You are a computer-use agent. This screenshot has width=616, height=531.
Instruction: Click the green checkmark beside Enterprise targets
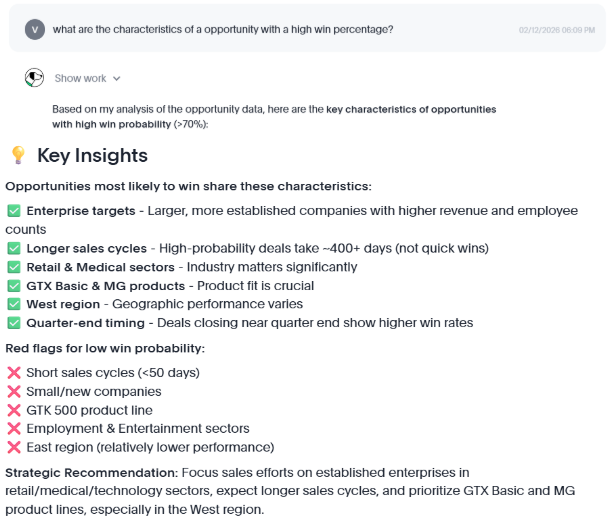pyautogui.click(x=14, y=211)
